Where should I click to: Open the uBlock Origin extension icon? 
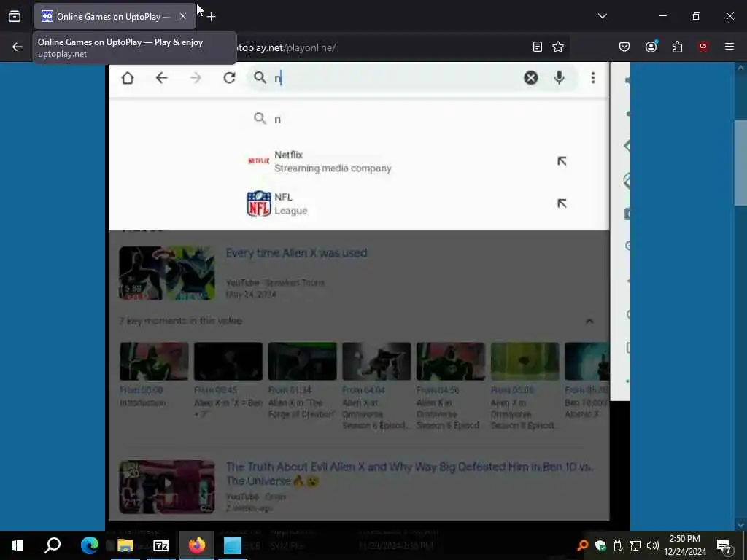click(x=703, y=47)
